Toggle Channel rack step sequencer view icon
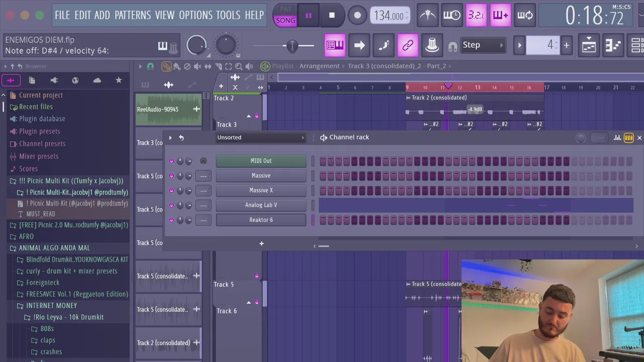644x362 pixels. pos(628,138)
